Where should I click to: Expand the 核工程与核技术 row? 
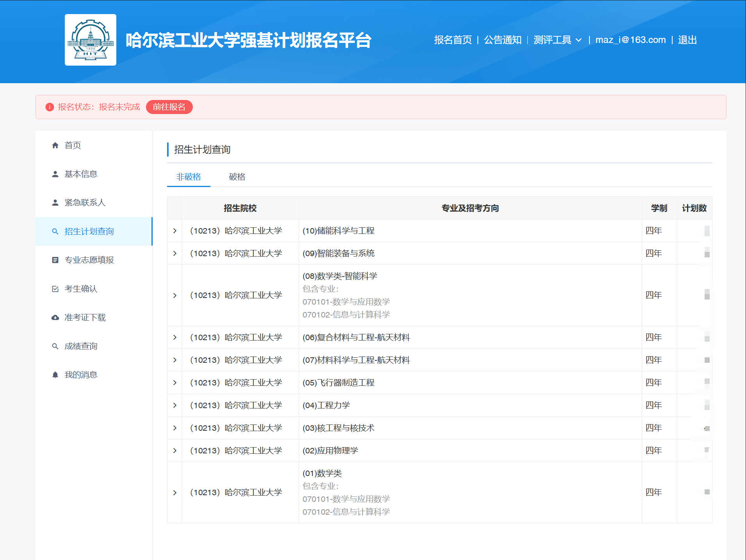[174, 428]
